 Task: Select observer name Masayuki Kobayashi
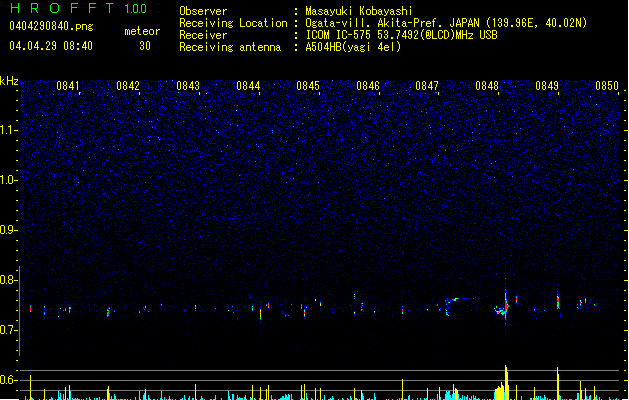tap(359, 11)
